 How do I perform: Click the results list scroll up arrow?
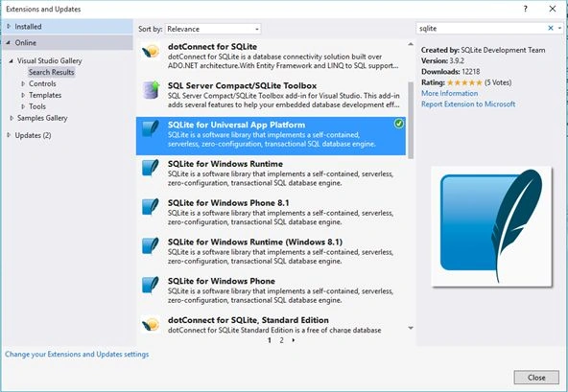[411, 44]
